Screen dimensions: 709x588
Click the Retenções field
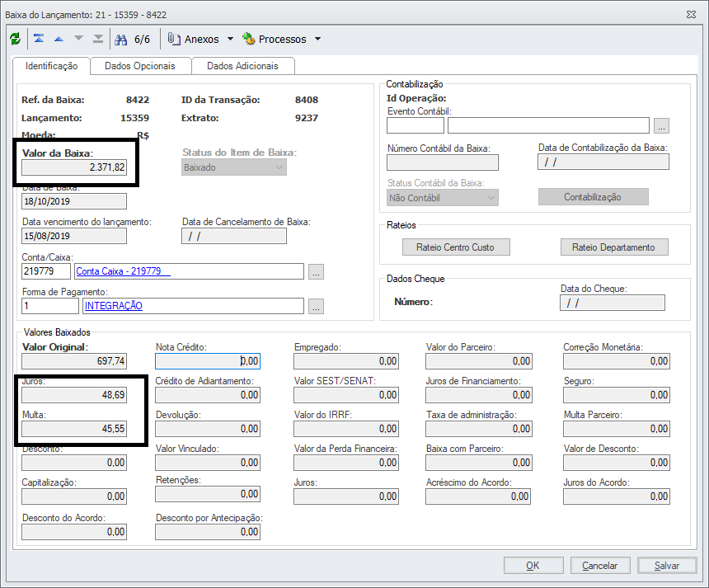coord(208,493)
